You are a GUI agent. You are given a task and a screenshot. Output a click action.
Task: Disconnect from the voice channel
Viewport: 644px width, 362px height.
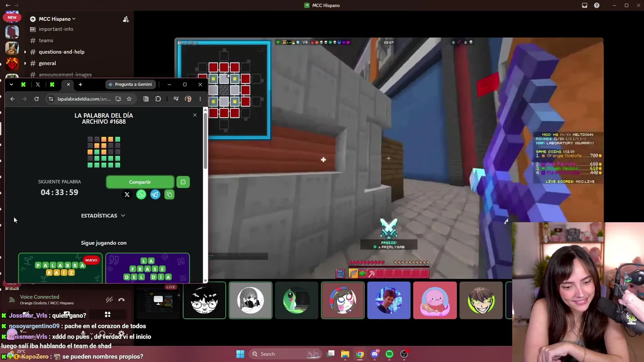point(121,300)
